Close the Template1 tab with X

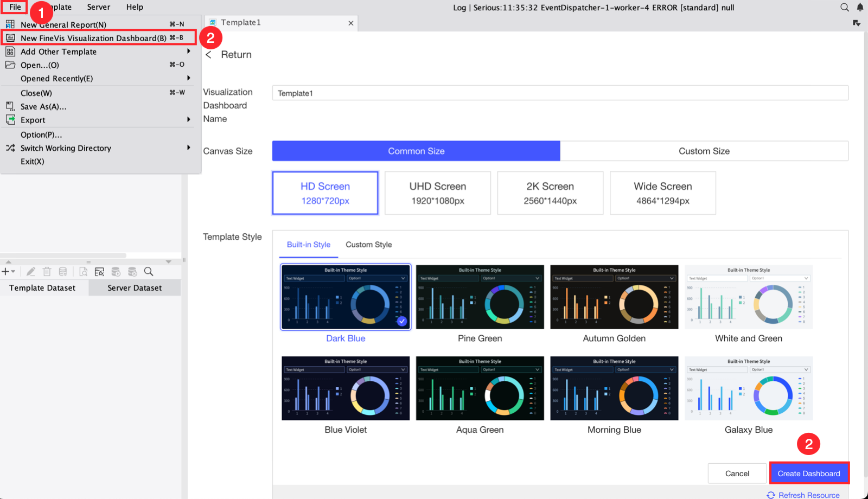(x=351, y=23)
